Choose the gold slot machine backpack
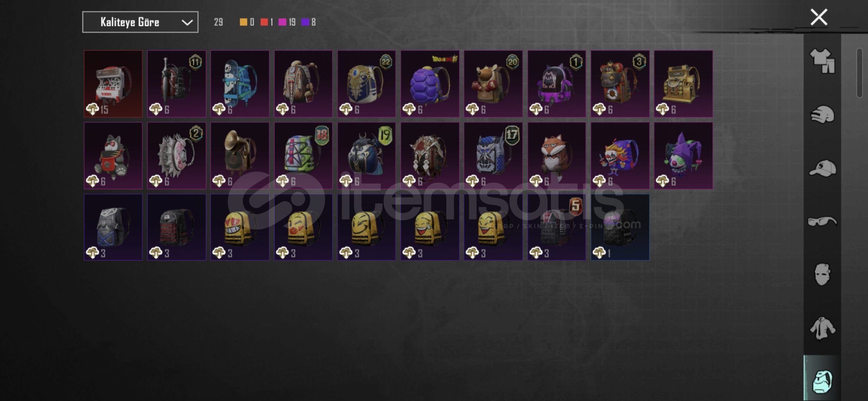 tap(683, 84)
